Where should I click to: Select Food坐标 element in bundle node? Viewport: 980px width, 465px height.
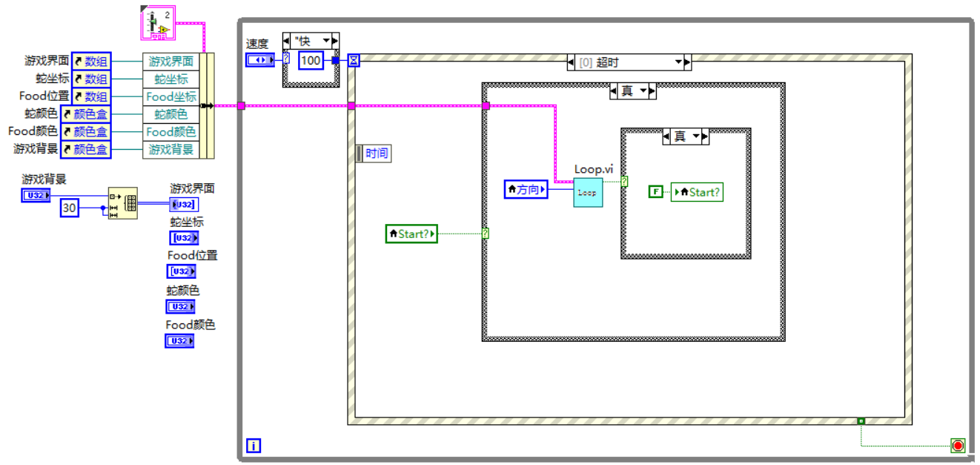point(171,96)
